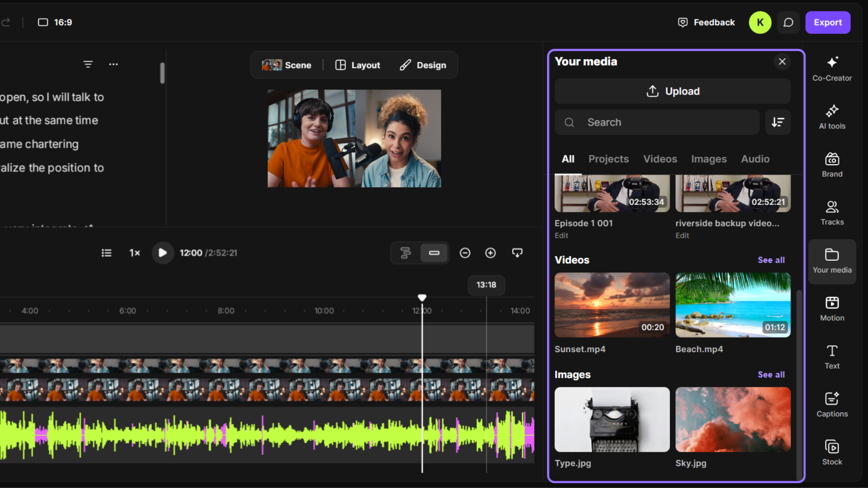Open the Tracks panel
The image size is (868, 488).
832,213
